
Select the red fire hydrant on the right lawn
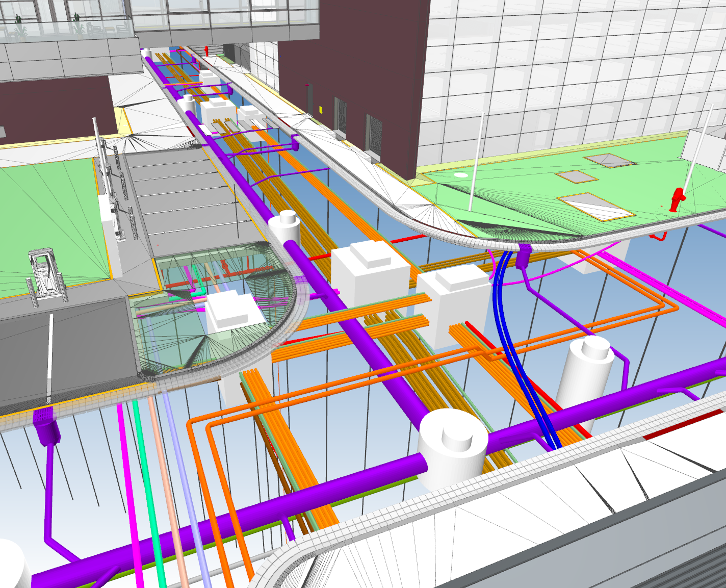[x=678, y=199]
